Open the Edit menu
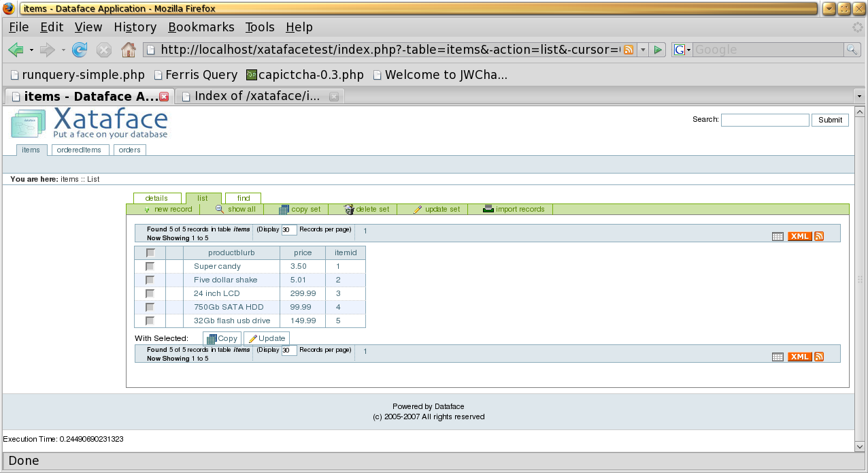The width and height of the screenshot is (868, 473). [x=52, y=27]
